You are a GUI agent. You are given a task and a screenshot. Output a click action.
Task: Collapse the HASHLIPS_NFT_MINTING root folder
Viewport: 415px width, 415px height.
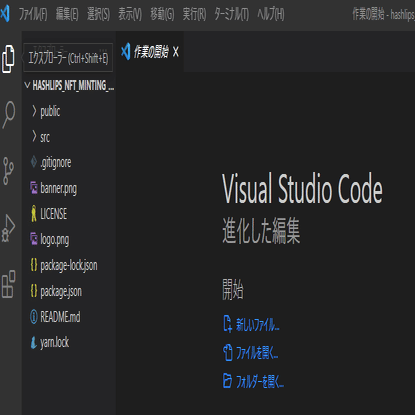click(28, 85)
